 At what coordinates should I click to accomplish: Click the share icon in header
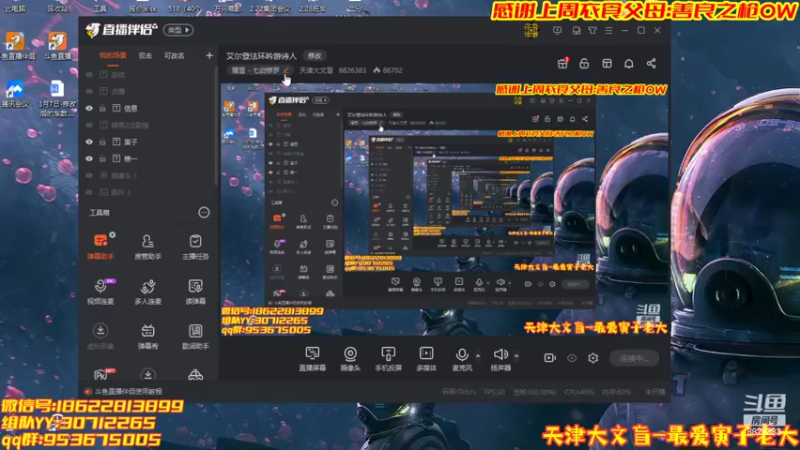click(x=651, y=63)
